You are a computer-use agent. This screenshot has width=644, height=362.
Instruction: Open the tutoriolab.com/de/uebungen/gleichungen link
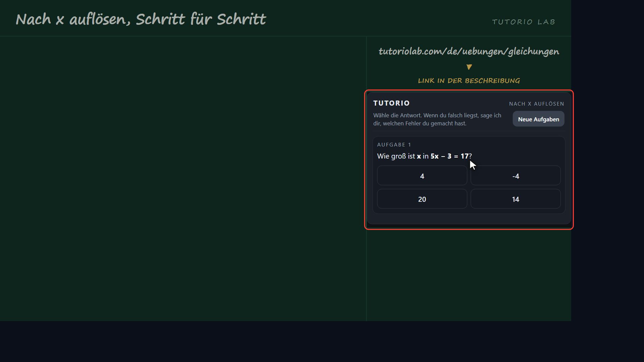click(x=469, y=51)
